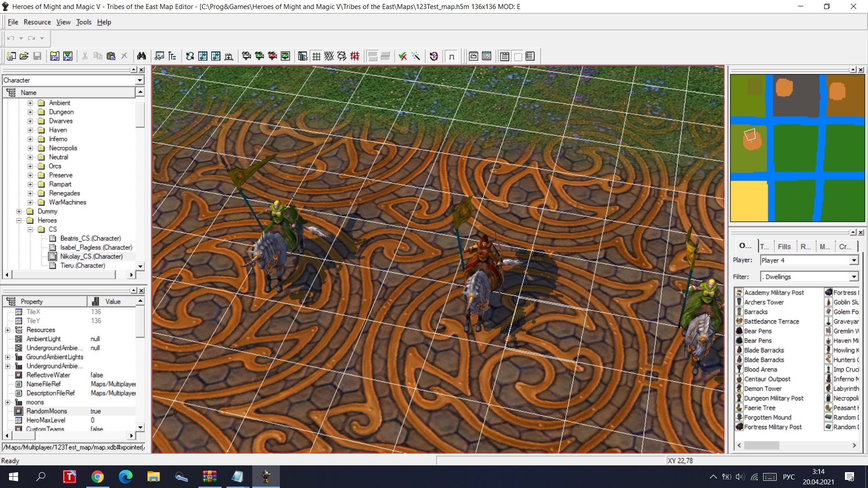
Task: Click the refresh arrows toolbar icon
Action: point(190,56)
